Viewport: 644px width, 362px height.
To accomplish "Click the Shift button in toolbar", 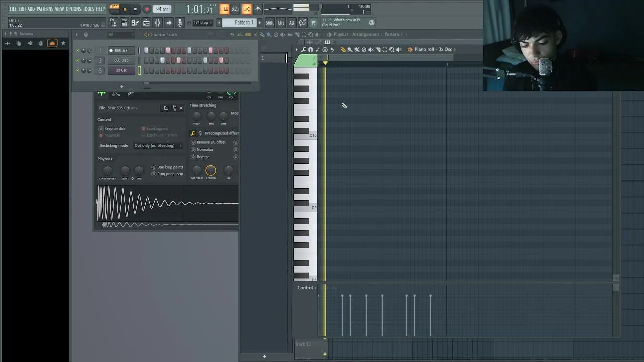I will tap(270, 23).
